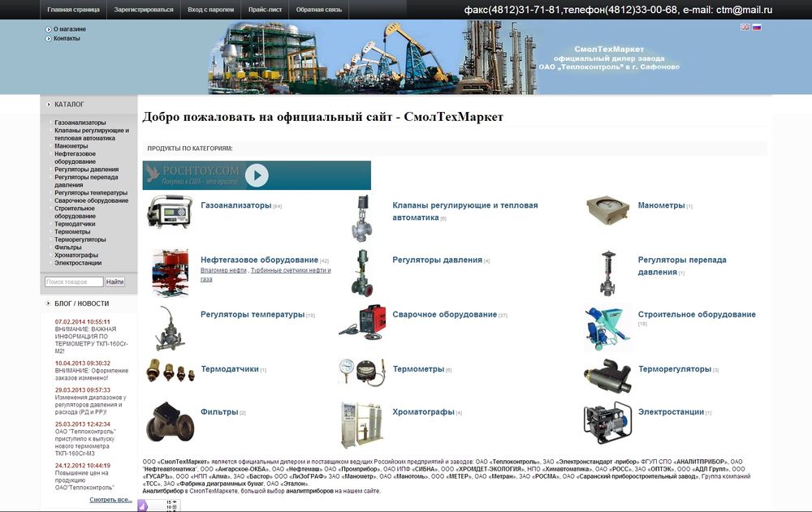Image resolution: width=812 pixels, height=512 pixels.
Task: Open the control valve product image
Action: tap(362, 218)
